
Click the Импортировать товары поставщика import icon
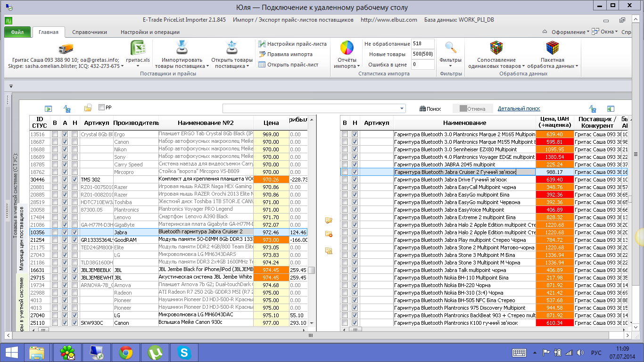[182, 48]
